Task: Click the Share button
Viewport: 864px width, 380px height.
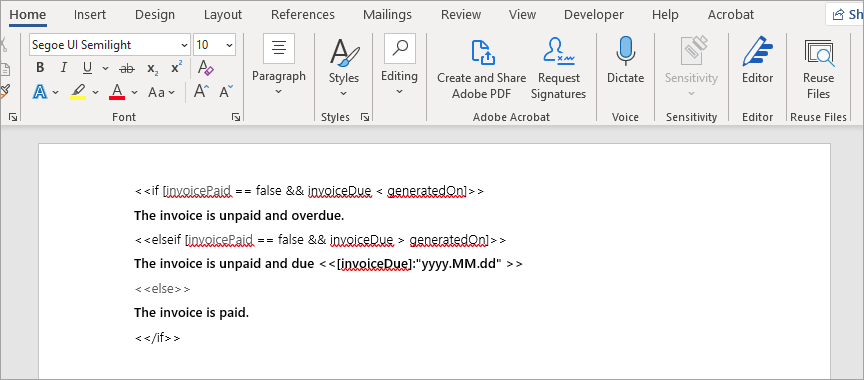Action: tap(846, 14)
